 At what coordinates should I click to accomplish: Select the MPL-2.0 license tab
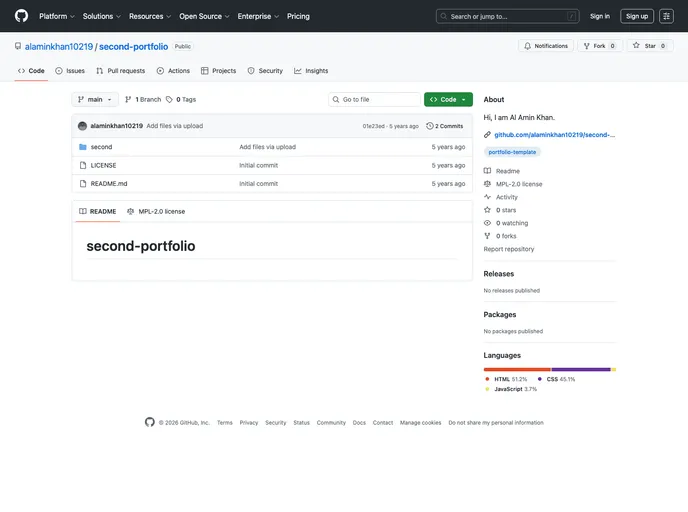tap(155, 211)
